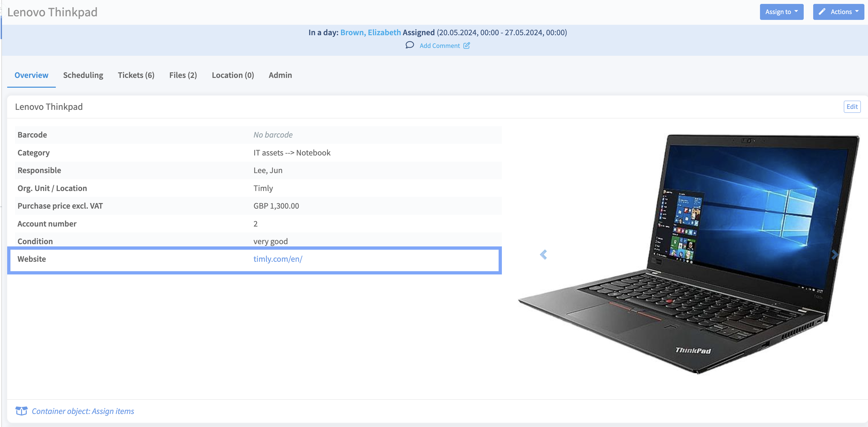Click the 'Assigned' status text in banner
The width and height of the screenshot is (868, 427).
418,32
